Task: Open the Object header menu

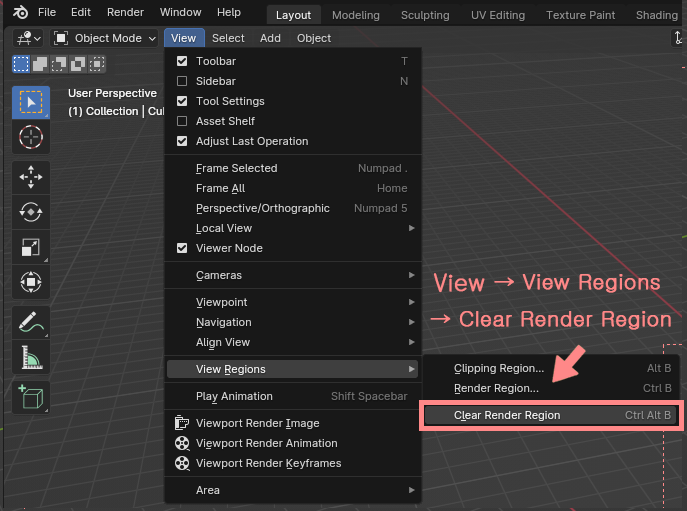Action: 314,38
